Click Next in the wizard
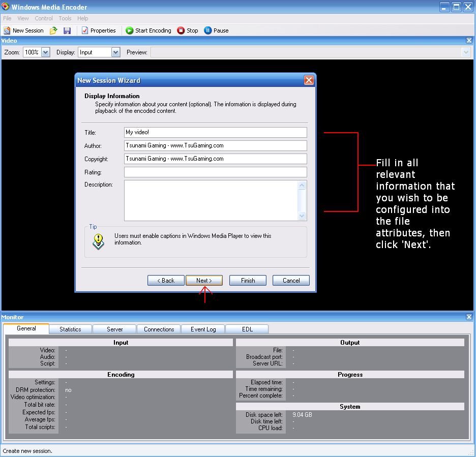The width and height of the screenshot is (476, 457). click(204, 281)
